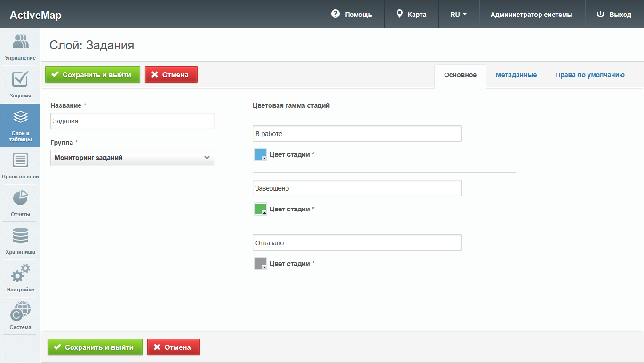The width and height of the screenshot is (644, 363).
Task: Open the blue color swatch for В работе
Action: [261, 154]
